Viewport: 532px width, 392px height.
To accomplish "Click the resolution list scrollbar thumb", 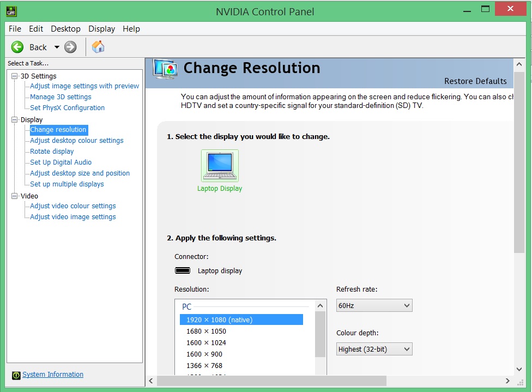I will coord(321,334).
